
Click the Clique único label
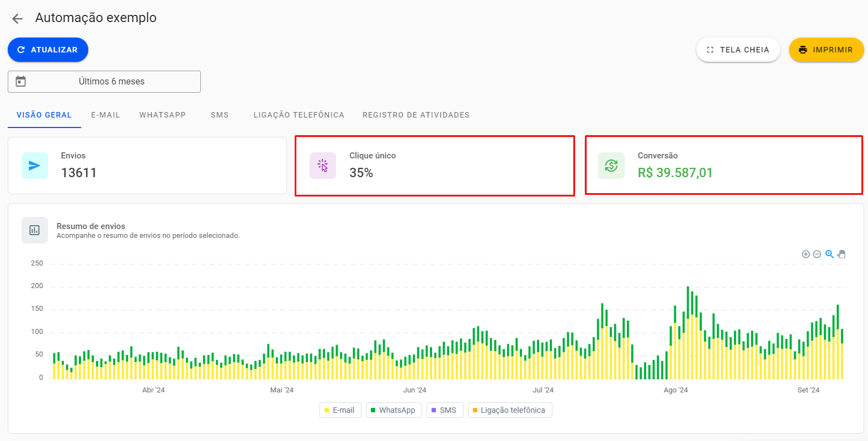pos(372,156)
